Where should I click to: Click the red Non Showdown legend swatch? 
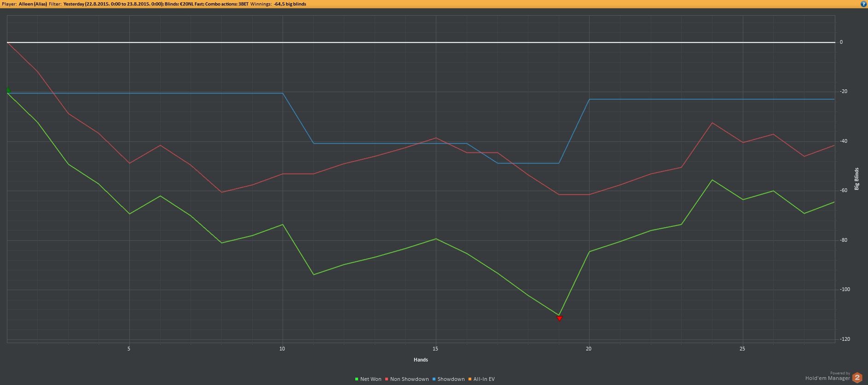tap(387, 379)
